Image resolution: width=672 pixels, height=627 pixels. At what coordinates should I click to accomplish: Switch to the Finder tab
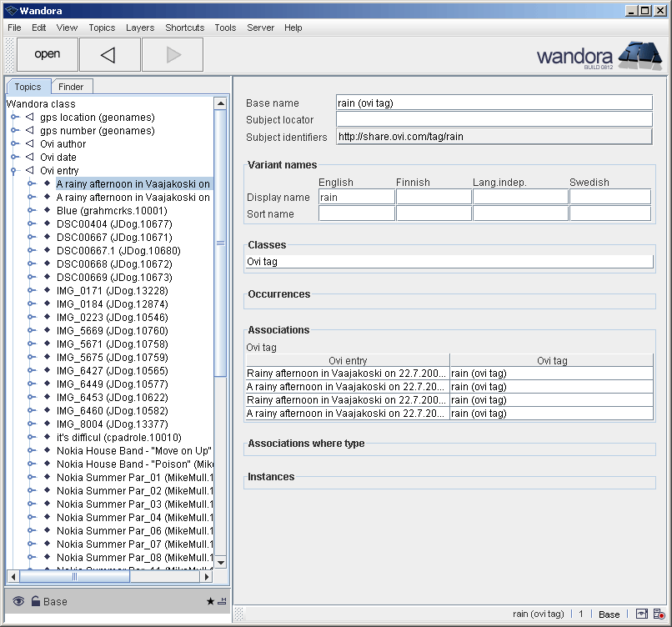(x=72, y=86)
